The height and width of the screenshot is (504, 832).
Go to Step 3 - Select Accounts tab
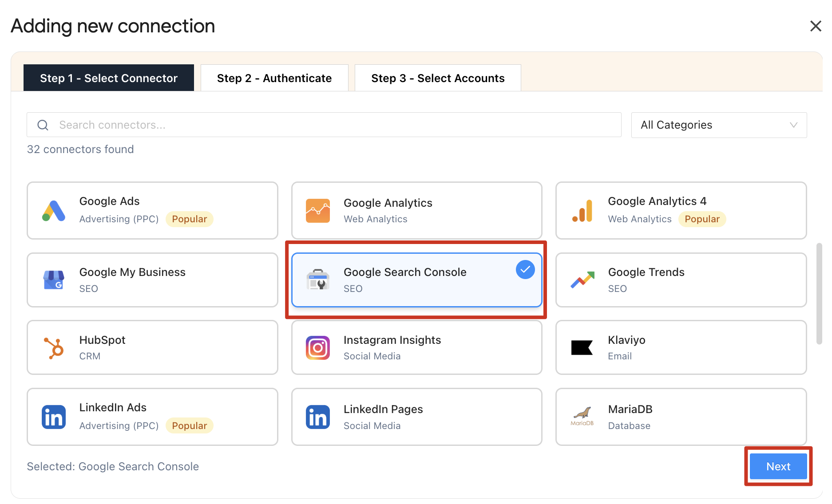[x=438, y=78]
